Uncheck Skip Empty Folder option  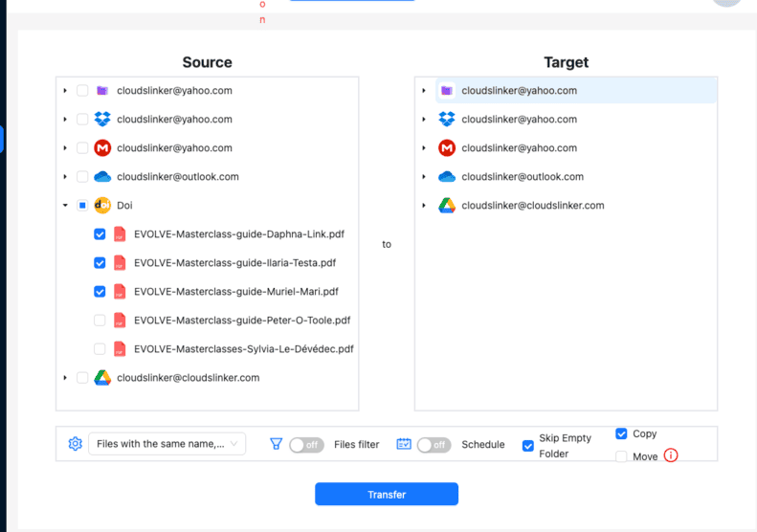click(528, 446)
